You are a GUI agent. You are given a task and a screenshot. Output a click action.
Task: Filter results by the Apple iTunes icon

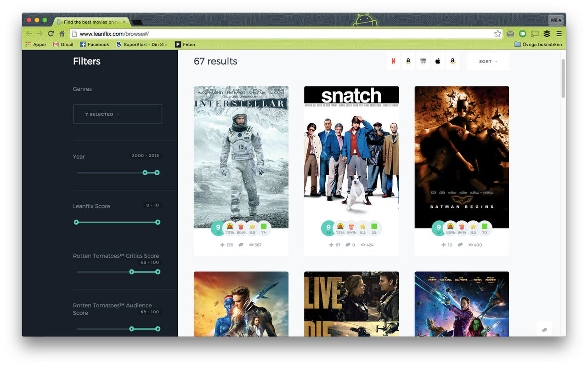click(438, 61)
